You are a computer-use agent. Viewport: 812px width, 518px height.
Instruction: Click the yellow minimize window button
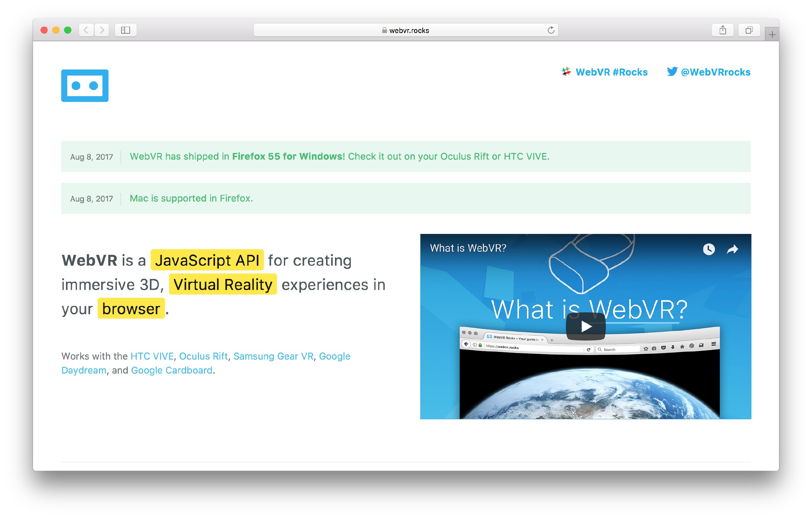click(x=56, y=30)
